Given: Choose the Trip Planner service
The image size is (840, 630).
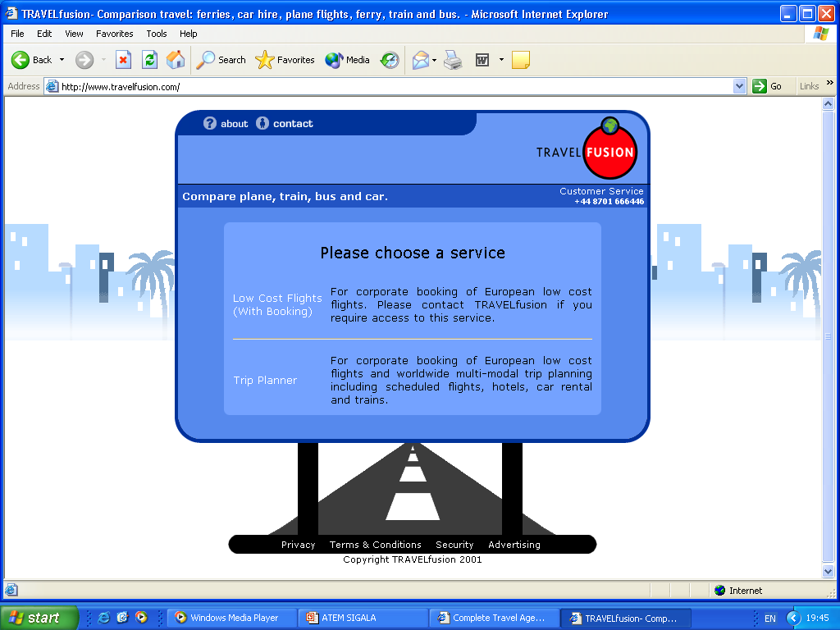Looking at the screenshot, I should pos(265,381).
